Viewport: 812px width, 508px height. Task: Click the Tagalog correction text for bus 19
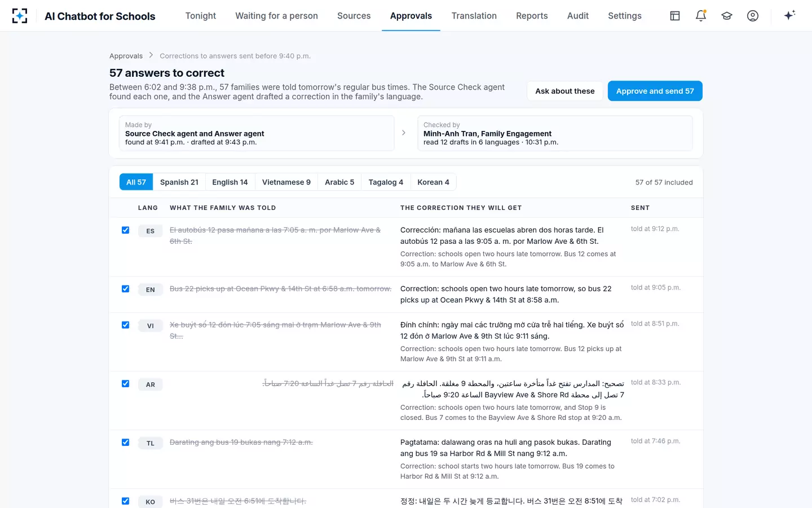point(506,448)
